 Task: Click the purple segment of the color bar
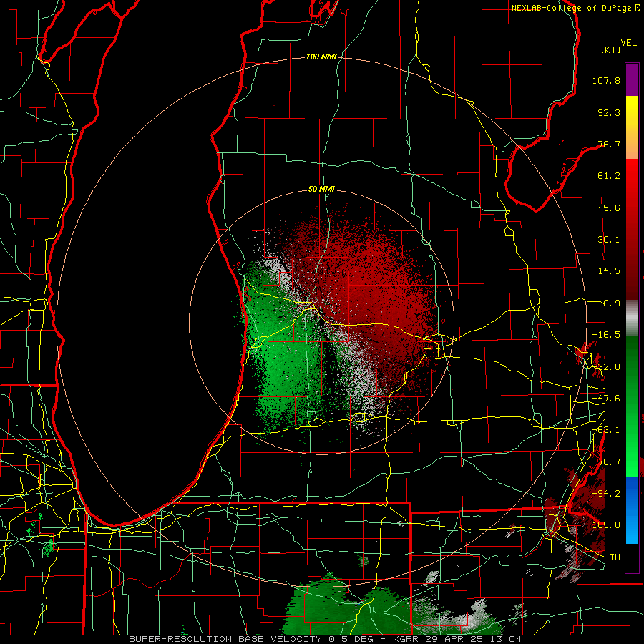tap(632, 79)
